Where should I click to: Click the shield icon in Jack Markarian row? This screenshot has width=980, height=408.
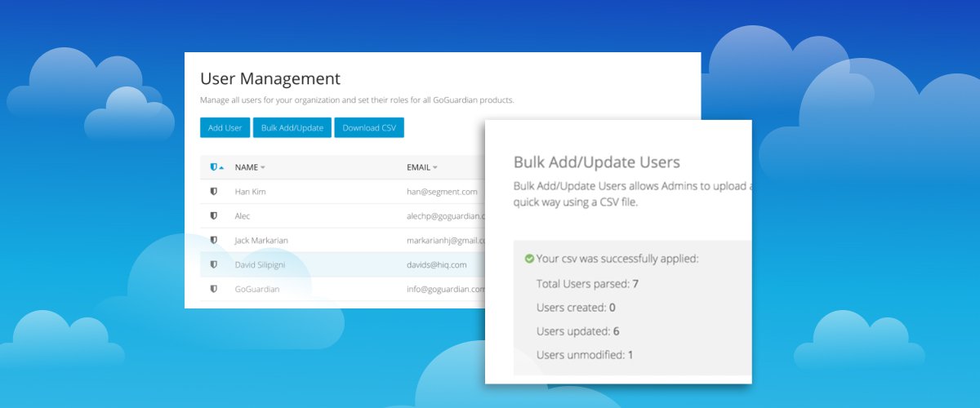point(213,240)
